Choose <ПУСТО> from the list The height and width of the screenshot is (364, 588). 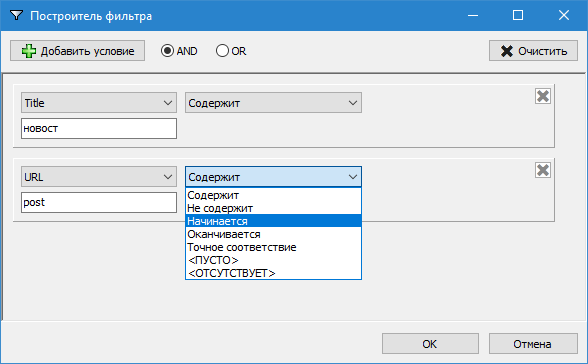pos(273,260)
